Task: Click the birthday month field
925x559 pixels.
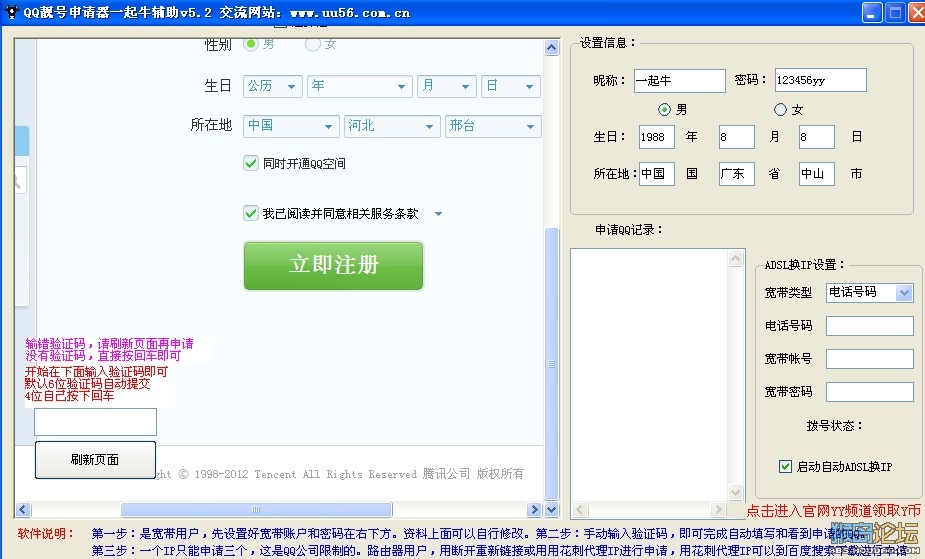Action: coord(736,137)
